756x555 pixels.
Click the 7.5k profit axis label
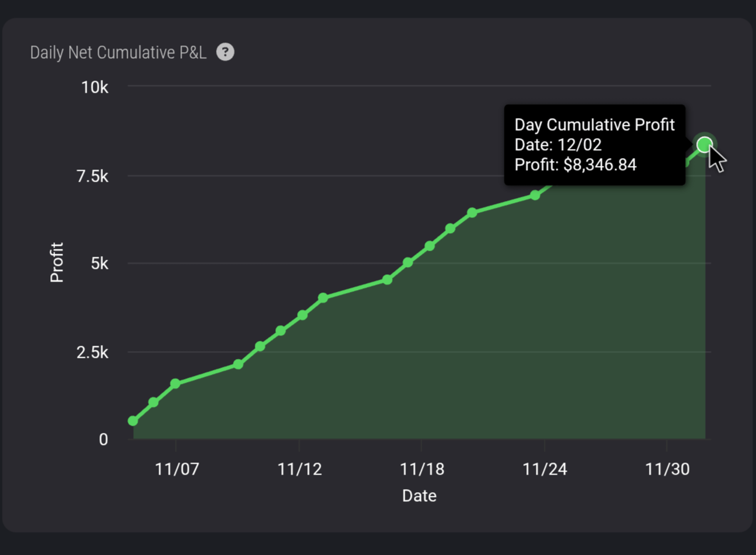[x=92, y=177]
